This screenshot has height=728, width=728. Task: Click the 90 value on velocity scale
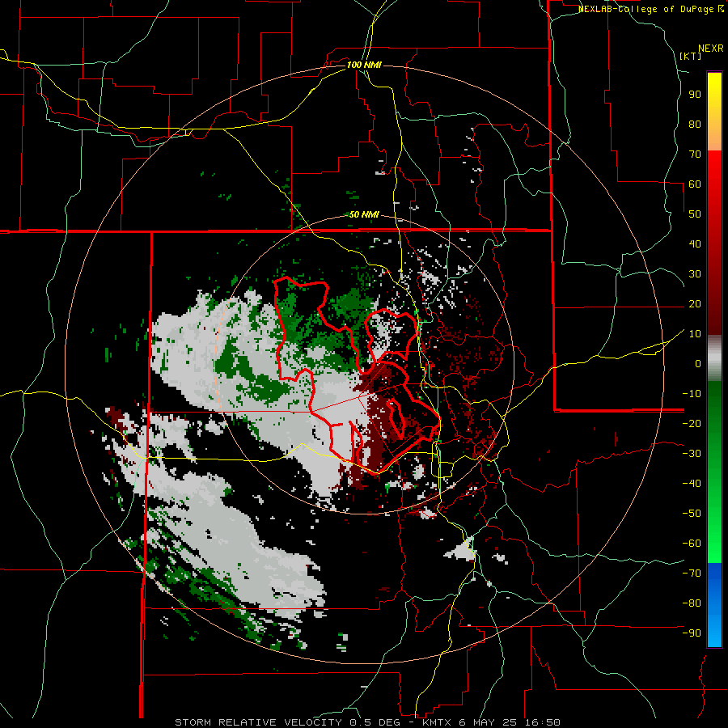695,95
